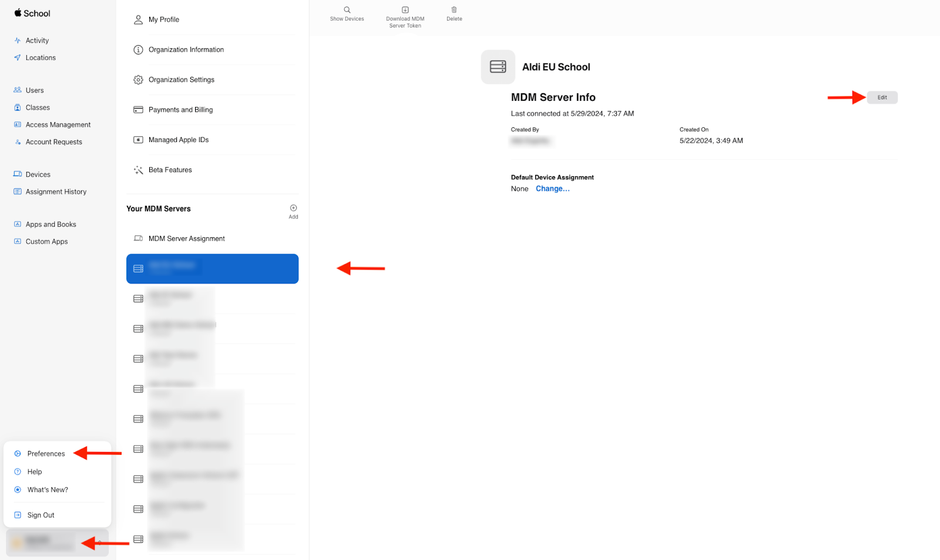The image size is (940, 560).
Task: Open Organization Settings
Action: 181,80
